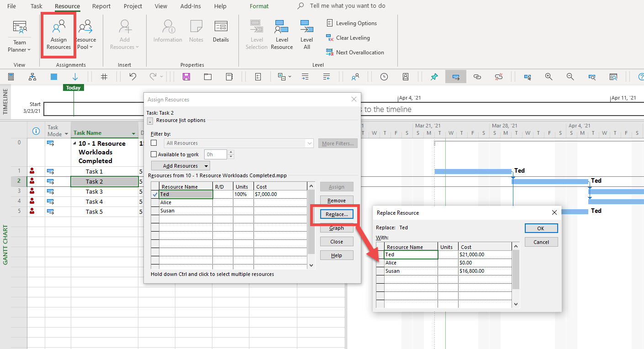
Task: Click the calculator icon in quick toolbar
Action: click(11, 77)
